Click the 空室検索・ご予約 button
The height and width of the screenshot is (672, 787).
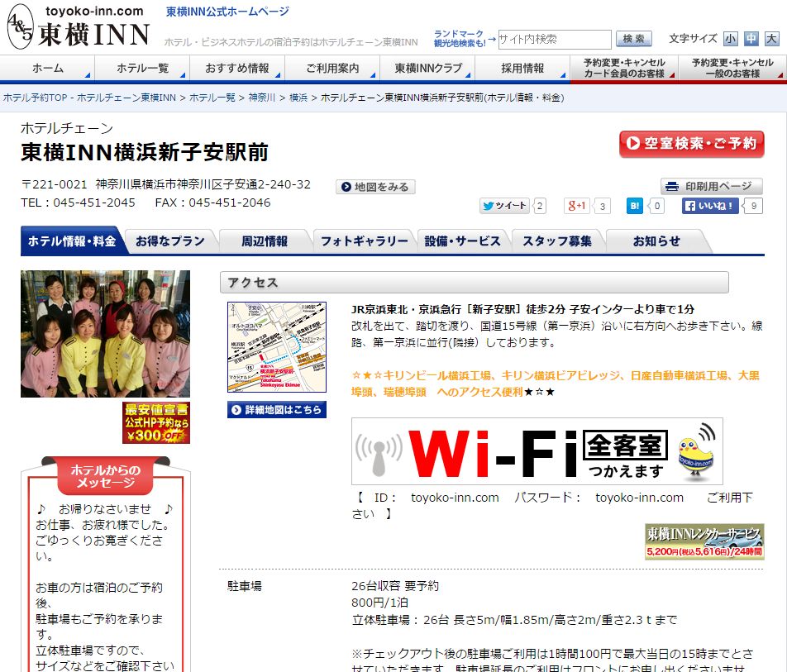pos(692,144)
